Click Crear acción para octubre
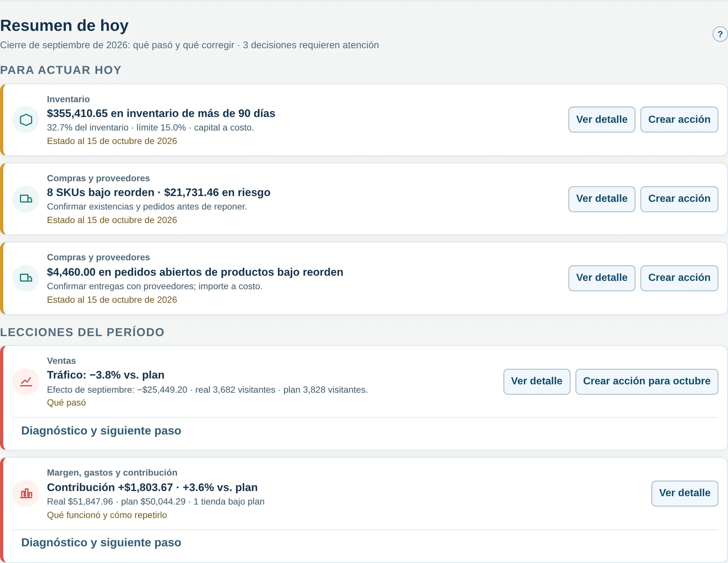The width and height of the screenshot is (728, 563). tap(647, 381)
